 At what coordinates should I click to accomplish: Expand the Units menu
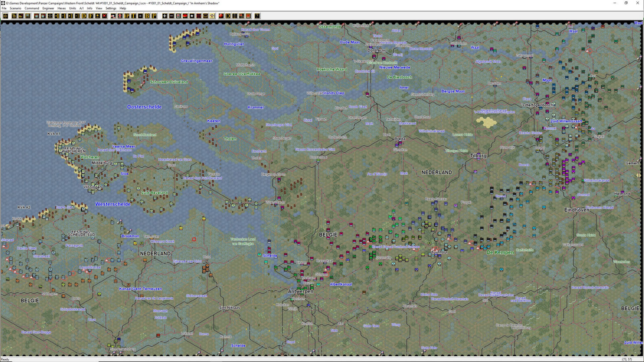tap(72, 8)
